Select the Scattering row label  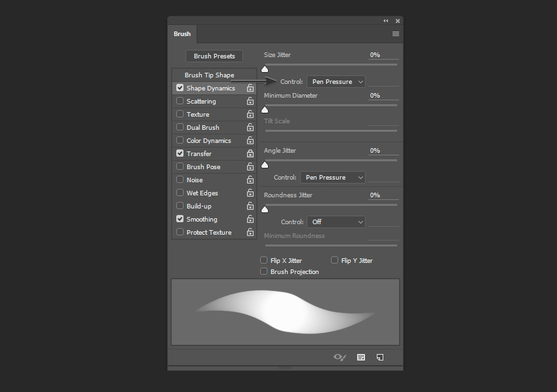[x=201, y=102]
